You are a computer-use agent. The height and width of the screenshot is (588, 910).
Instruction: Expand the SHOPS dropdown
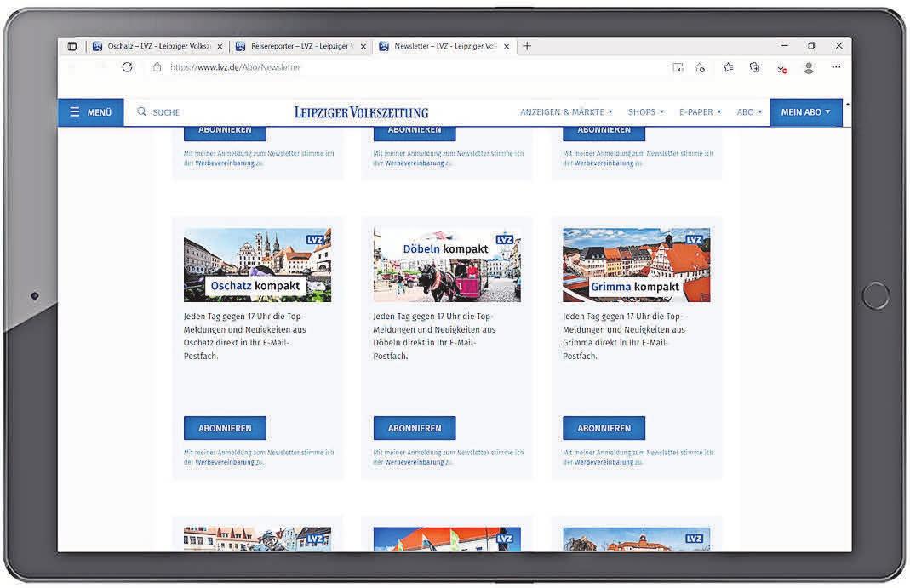pyautogui.click(x=646, y=112)
